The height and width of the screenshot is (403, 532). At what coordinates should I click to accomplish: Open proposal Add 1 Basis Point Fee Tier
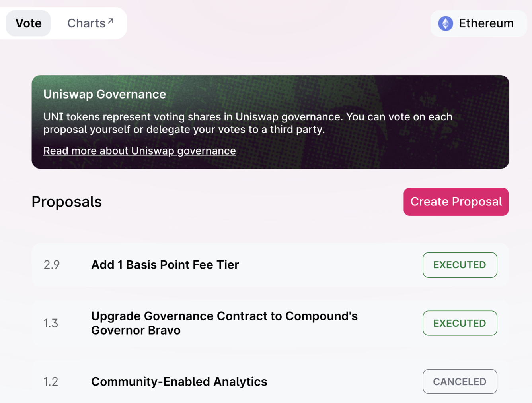coord(271,265)
